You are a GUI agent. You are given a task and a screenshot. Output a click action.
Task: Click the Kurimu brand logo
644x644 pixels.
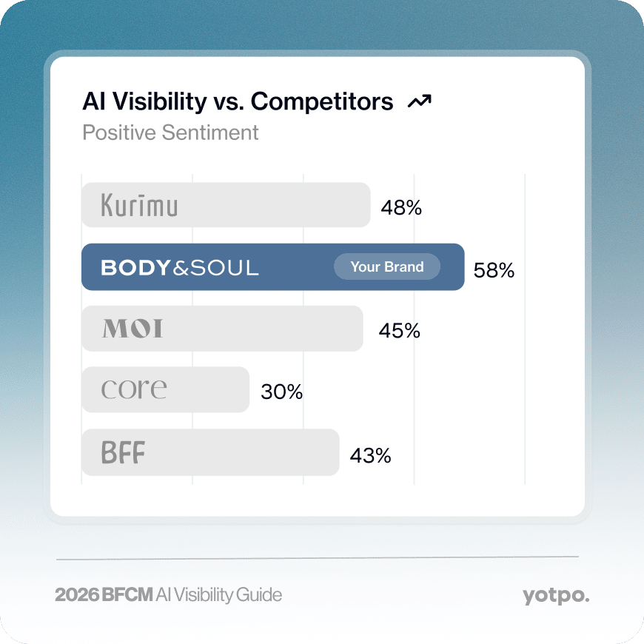pyautogui.click(x=140, y=204)
